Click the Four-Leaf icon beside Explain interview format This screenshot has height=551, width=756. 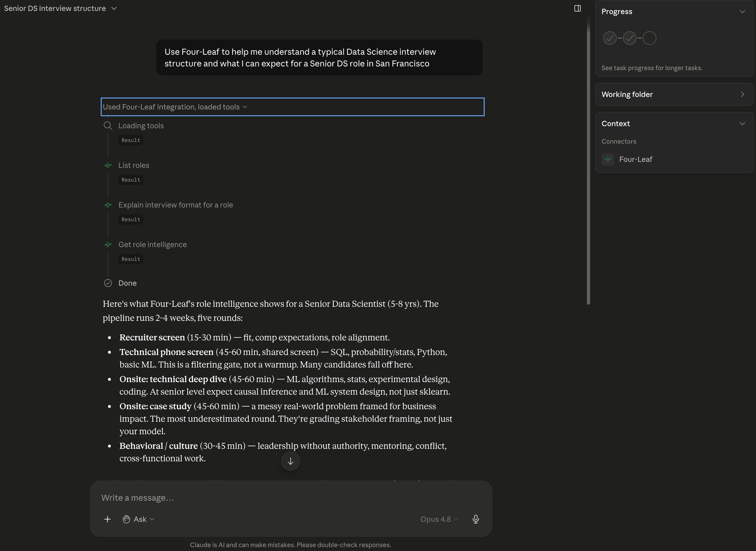click(108, 205)
